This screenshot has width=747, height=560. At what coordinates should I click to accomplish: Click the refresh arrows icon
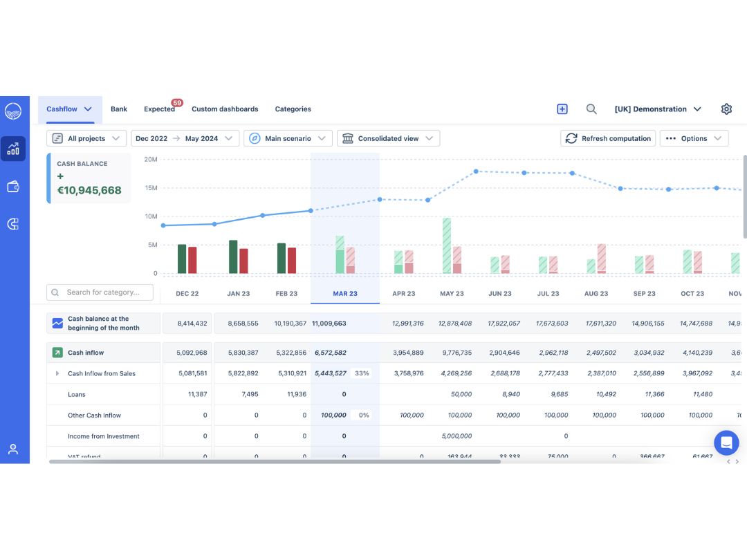coord(571,138)
